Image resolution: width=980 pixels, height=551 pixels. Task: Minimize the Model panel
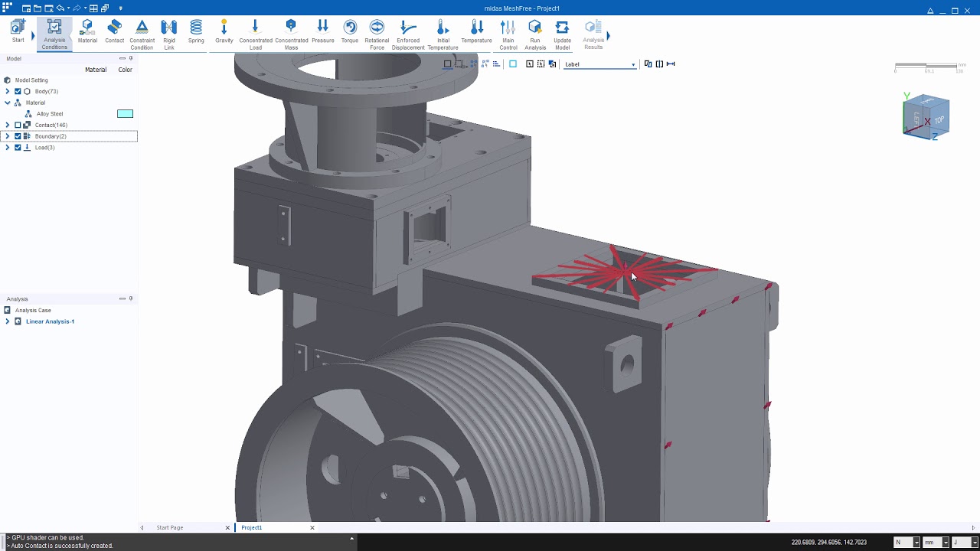(122, 58)
